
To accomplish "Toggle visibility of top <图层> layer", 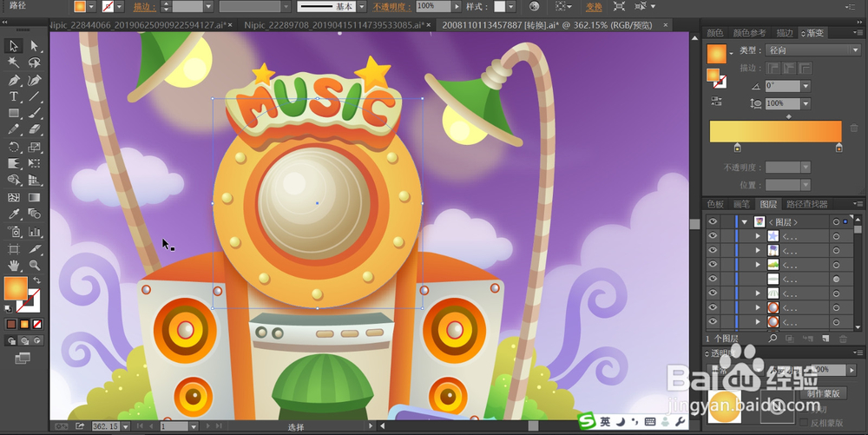I will (x=713, y=221).
